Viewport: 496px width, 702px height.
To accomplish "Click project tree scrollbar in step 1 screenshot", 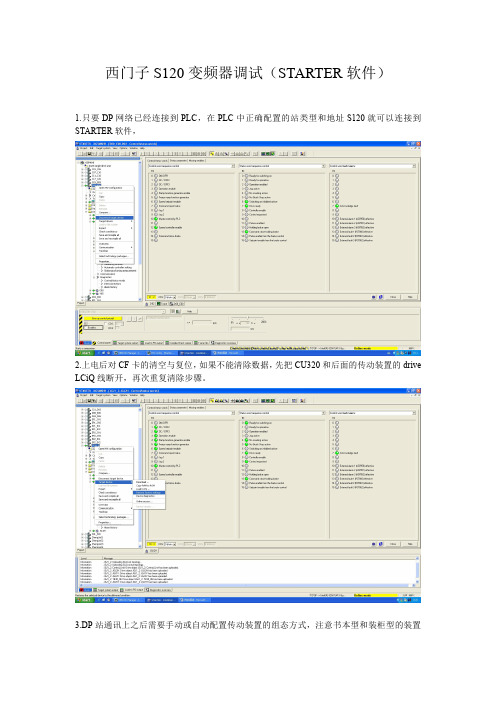I will click(140, 230).
